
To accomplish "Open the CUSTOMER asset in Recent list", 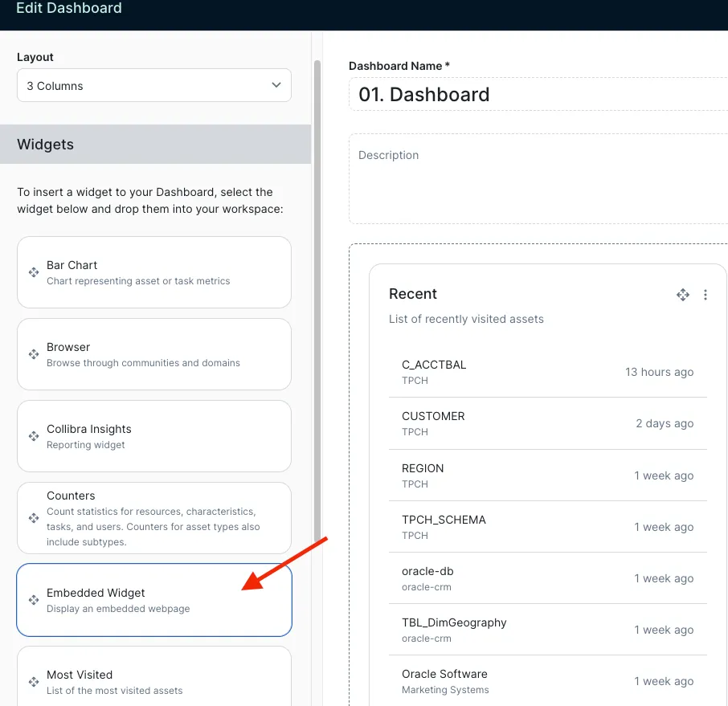I will 433,416.
